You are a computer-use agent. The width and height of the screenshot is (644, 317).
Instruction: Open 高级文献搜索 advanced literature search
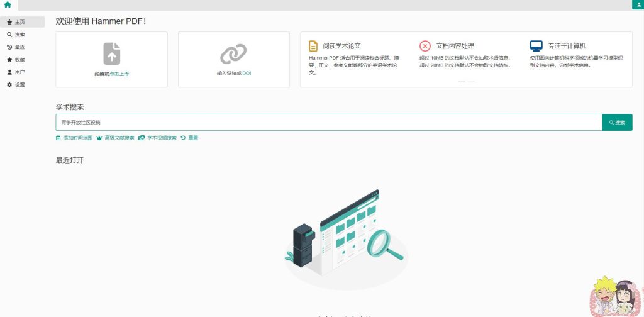pyautogui.click(x=116, y=138)
